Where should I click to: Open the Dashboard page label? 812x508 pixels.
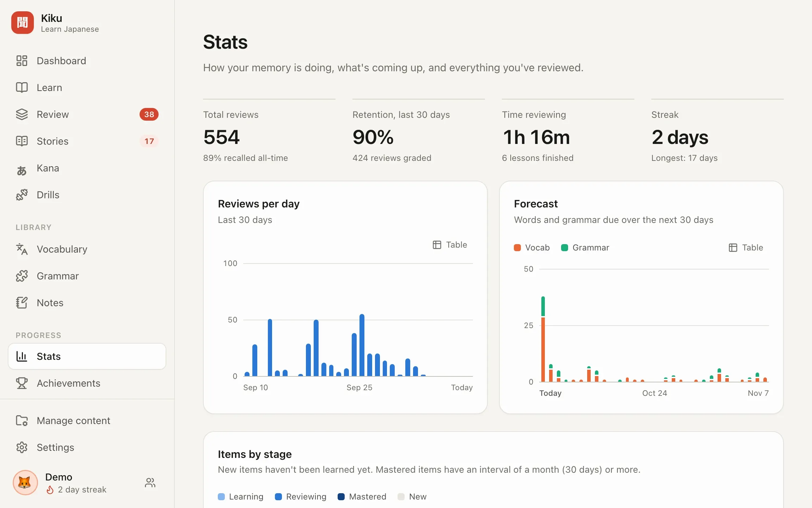click(x=61, y=61)
